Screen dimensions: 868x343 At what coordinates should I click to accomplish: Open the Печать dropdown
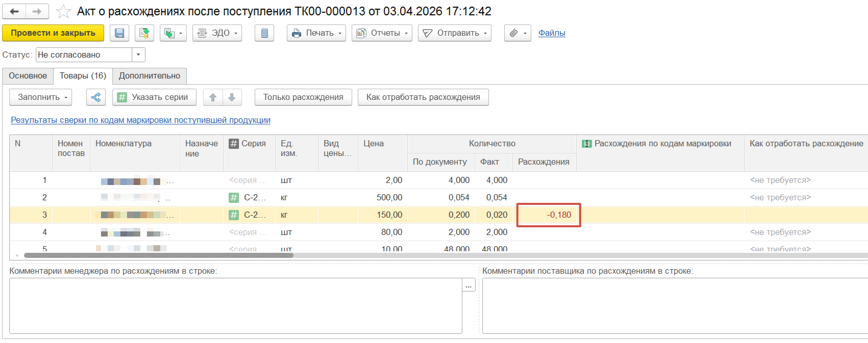[316, 33]
